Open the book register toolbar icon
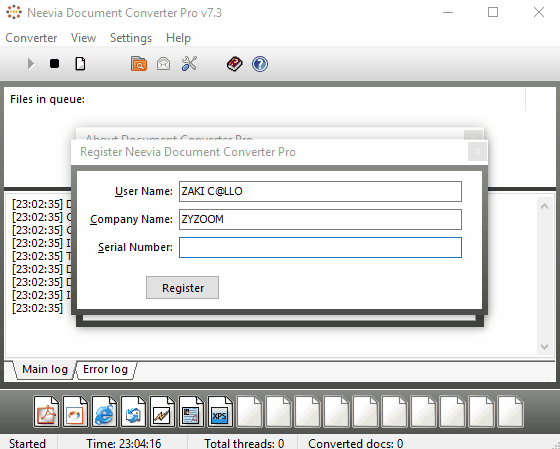The height and width of the screenshot is (449, 560). coord(235,64)
